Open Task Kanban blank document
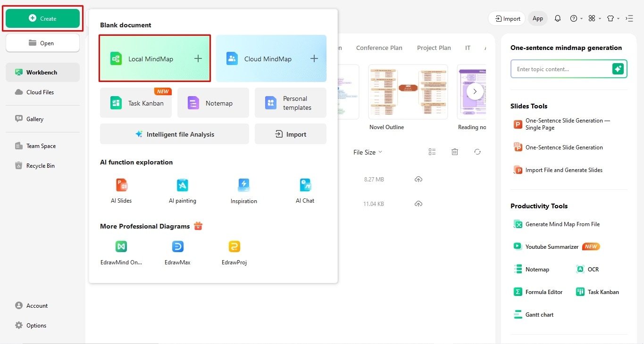The image size is (644, 344). tap(136, 103)
